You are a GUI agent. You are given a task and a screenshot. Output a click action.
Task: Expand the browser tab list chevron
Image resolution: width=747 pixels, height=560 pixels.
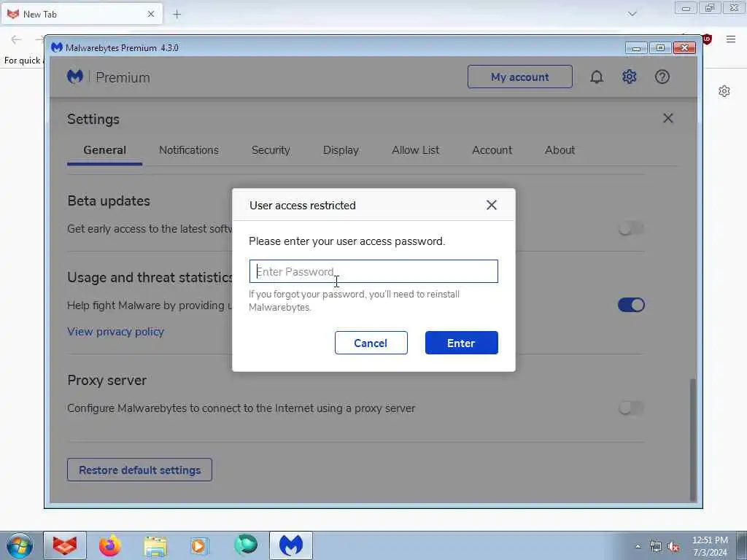tap(632, 14)
